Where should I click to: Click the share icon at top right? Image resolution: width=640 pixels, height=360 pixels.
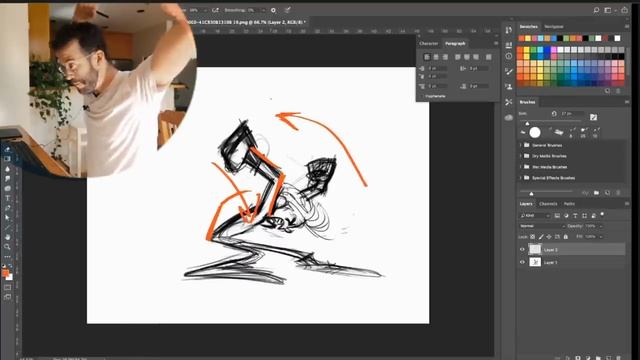pos(624,10)
